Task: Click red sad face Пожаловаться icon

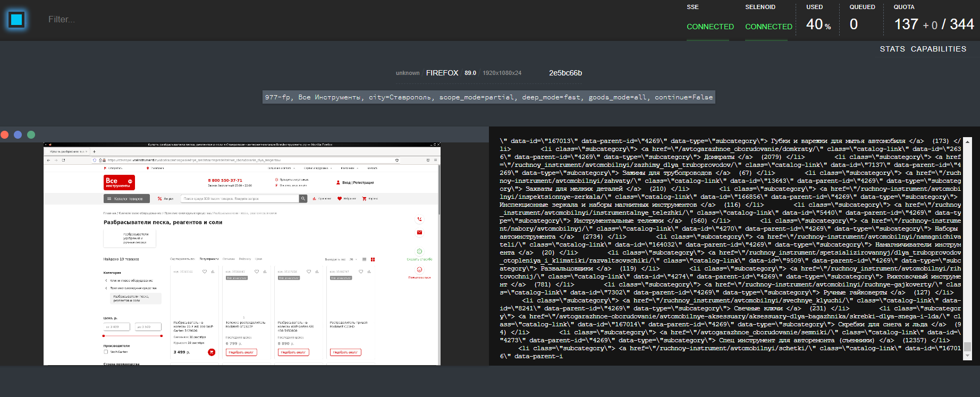Action: coord(419,270)
